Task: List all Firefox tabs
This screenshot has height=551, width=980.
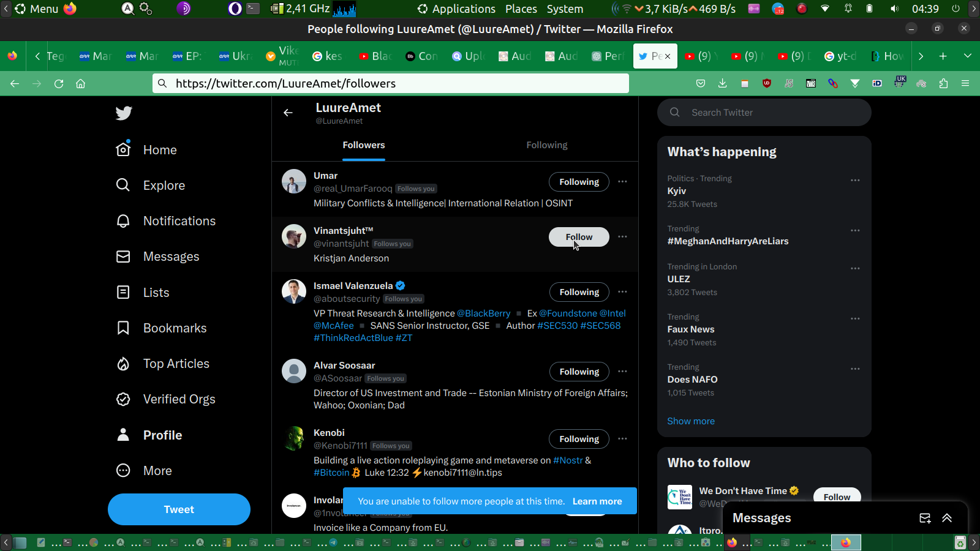Action: [x=968, y=56]
